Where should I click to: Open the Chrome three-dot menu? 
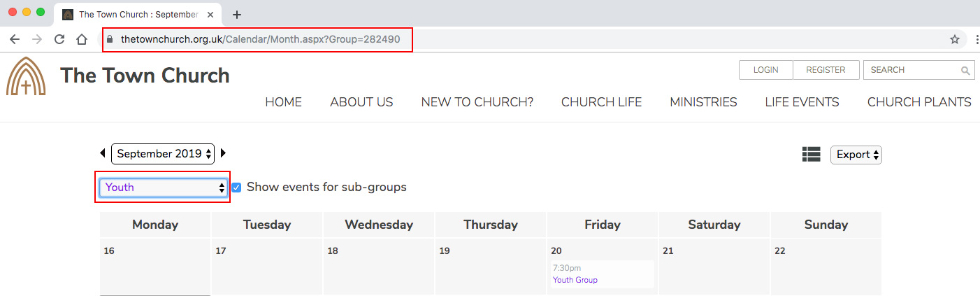[977, 39]
